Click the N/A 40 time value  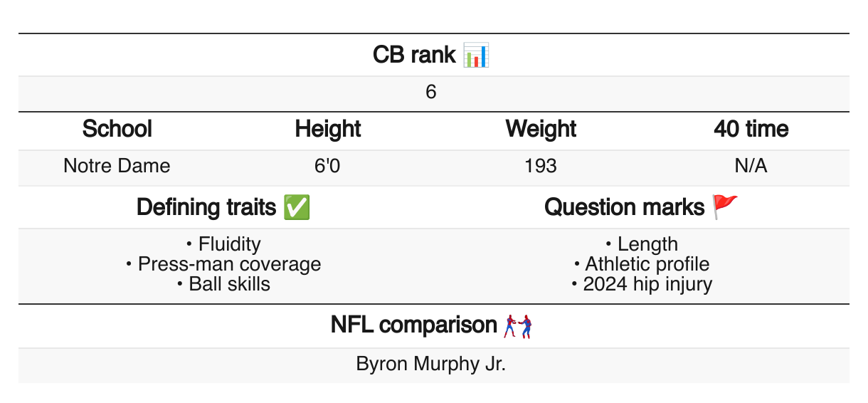[x=751, y=166]
